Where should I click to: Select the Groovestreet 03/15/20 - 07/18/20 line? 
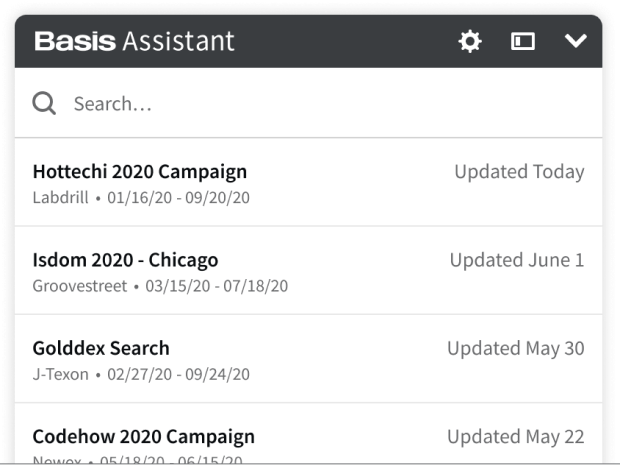(160, 285)
